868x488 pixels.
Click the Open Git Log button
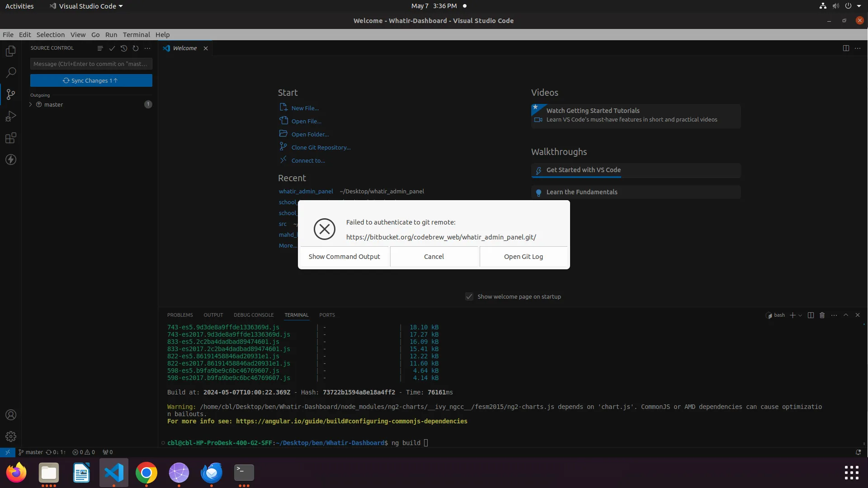[x=523, y=256]
